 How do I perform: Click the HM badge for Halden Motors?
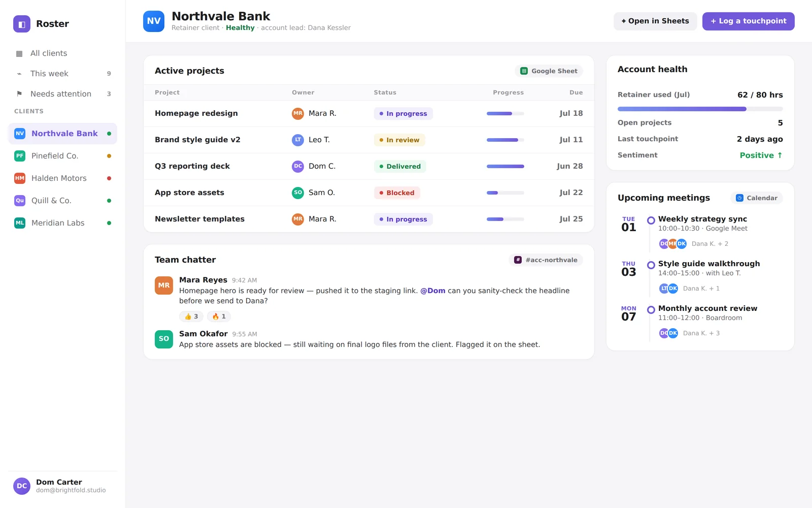click(x=20, y=178)
